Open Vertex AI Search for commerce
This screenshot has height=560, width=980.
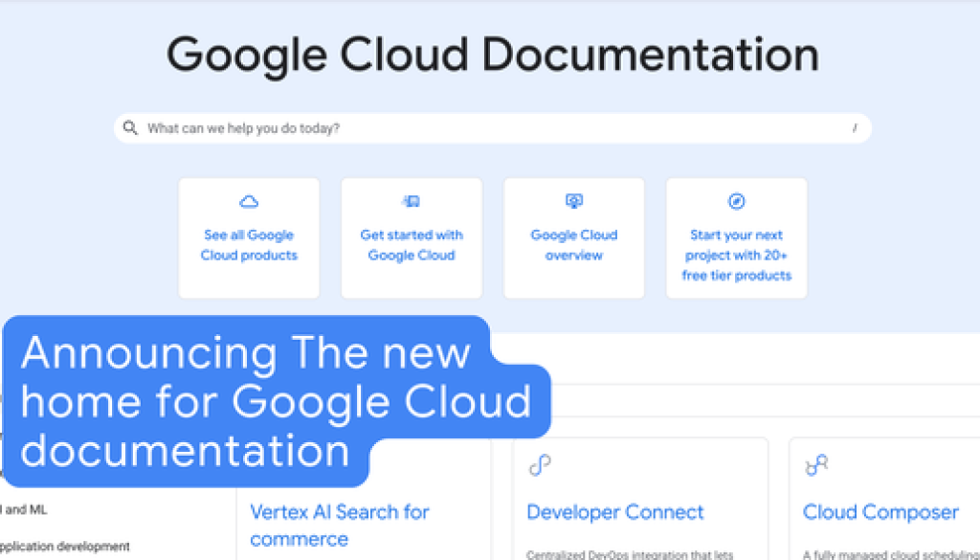338,525
